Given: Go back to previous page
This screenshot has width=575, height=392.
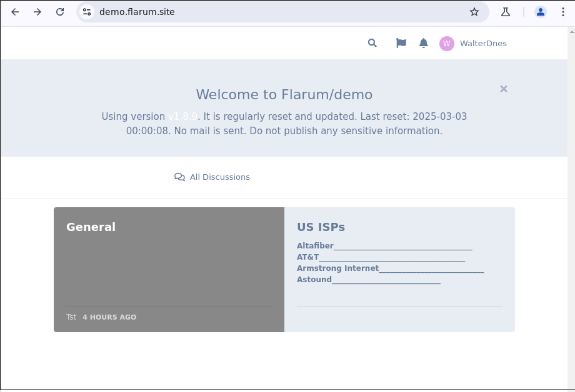Looking at the screenshot, I should coord(15,12).
